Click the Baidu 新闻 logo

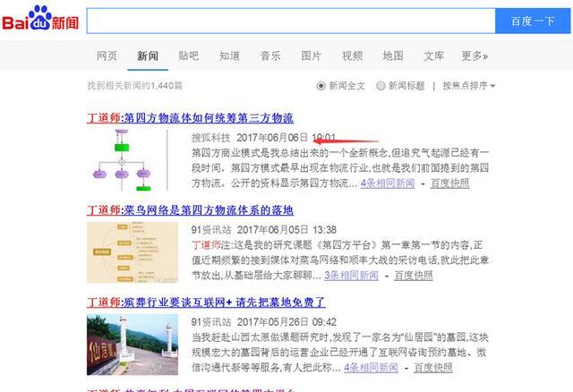[x=40, y=19]
